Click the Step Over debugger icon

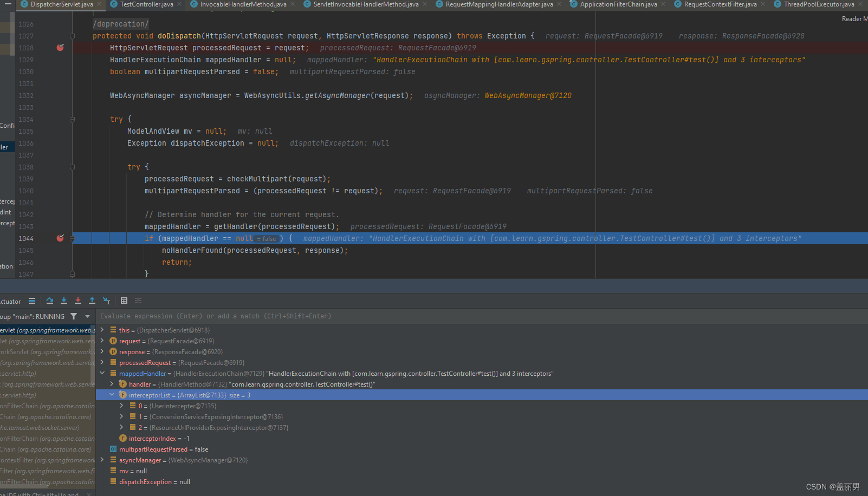pos(50,301)
